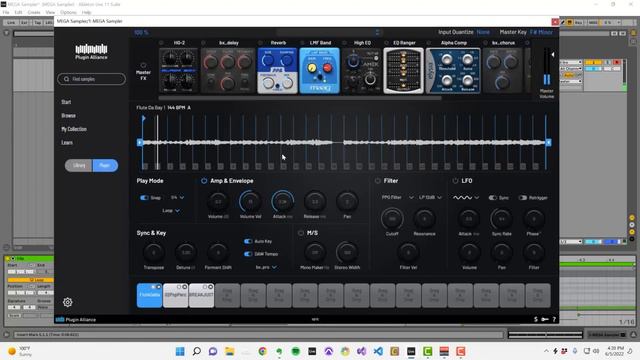This screenshot has width=640, height=360.
Task: Click the Plugin Alliance logo
Action: 91,51
